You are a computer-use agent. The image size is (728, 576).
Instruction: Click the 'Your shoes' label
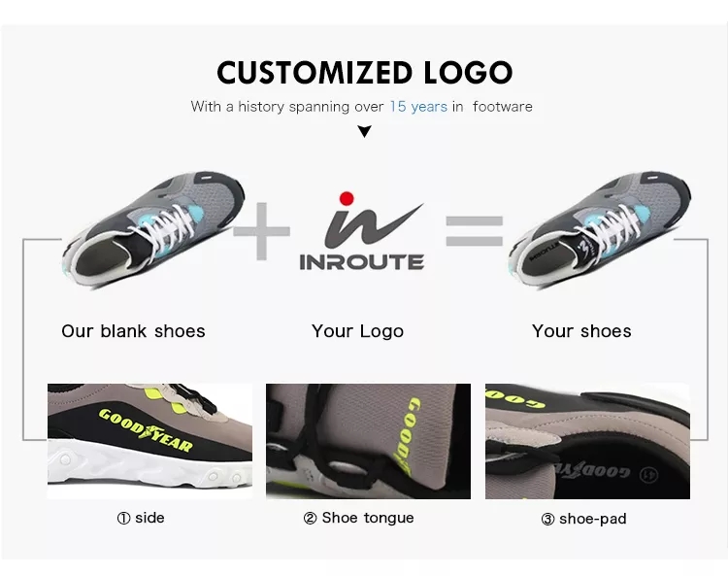(581, 331)
